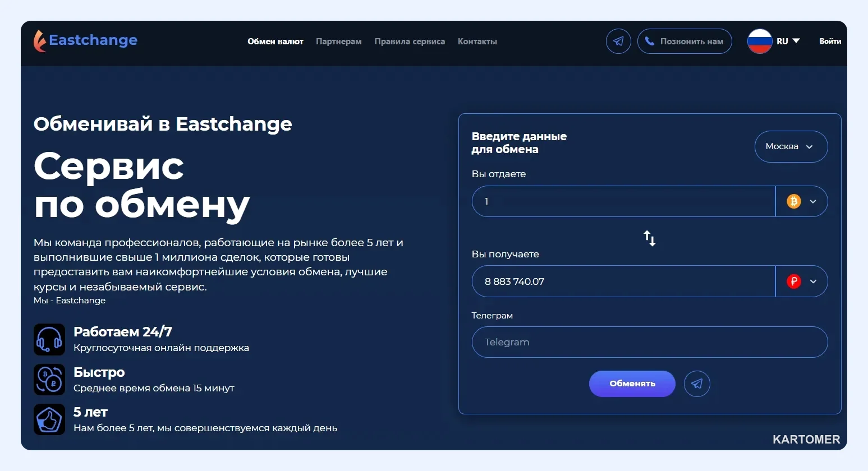The image size is (868, 471).
Task: Open the Telegram icon in the header
Action: [x=618, y=41]
